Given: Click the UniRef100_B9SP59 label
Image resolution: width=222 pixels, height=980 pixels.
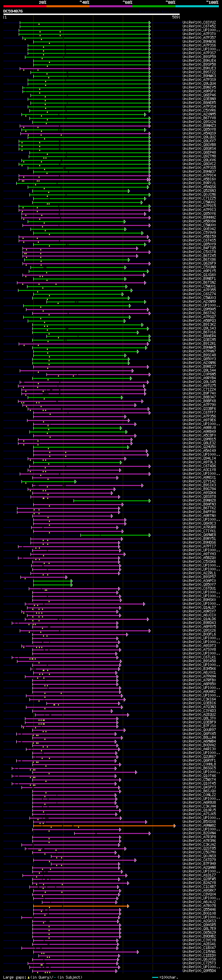Looking at the screenshot, I should (199, 57).
